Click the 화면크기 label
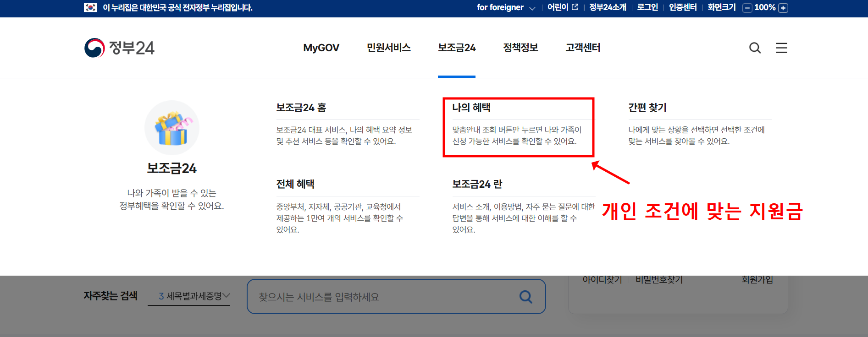 722,7
